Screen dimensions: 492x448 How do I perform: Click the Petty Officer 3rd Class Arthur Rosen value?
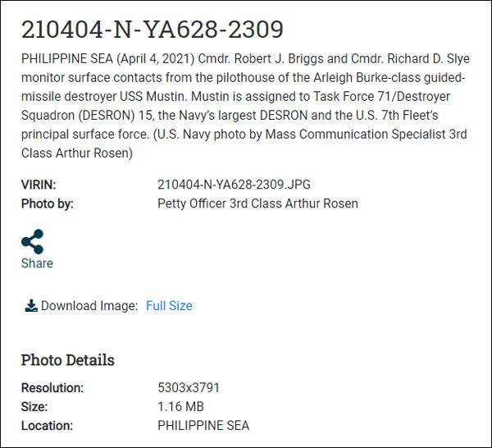click(257, 203)
